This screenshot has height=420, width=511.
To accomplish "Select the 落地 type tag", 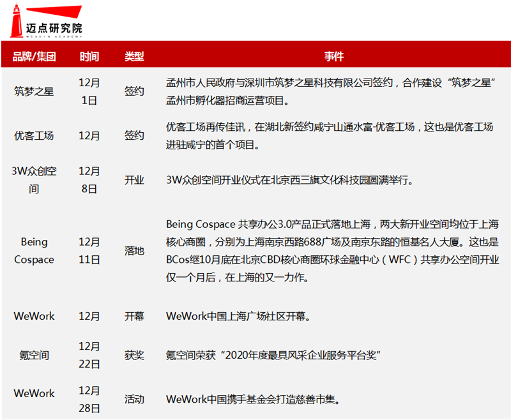I will (133, 251).
